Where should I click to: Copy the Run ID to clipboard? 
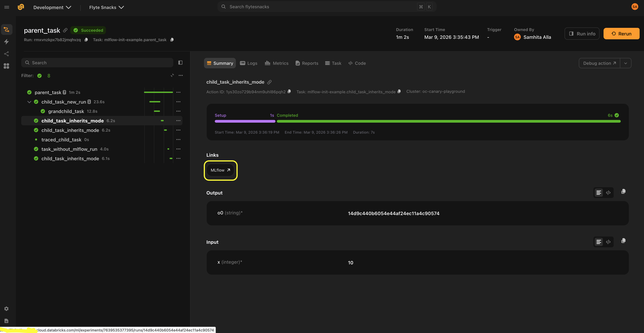click(86, 40)
